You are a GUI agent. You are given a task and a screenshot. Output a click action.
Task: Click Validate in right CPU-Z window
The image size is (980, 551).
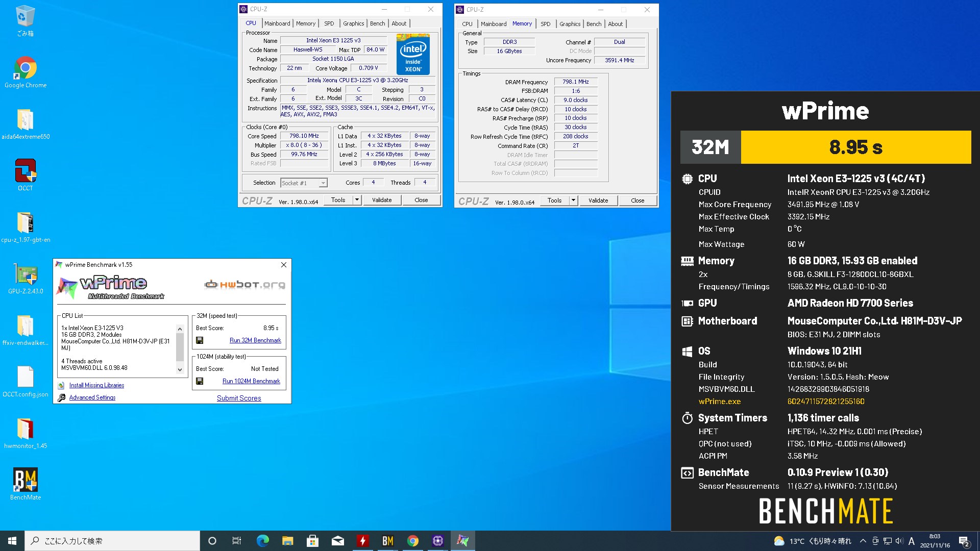click(x=598, y=201)
